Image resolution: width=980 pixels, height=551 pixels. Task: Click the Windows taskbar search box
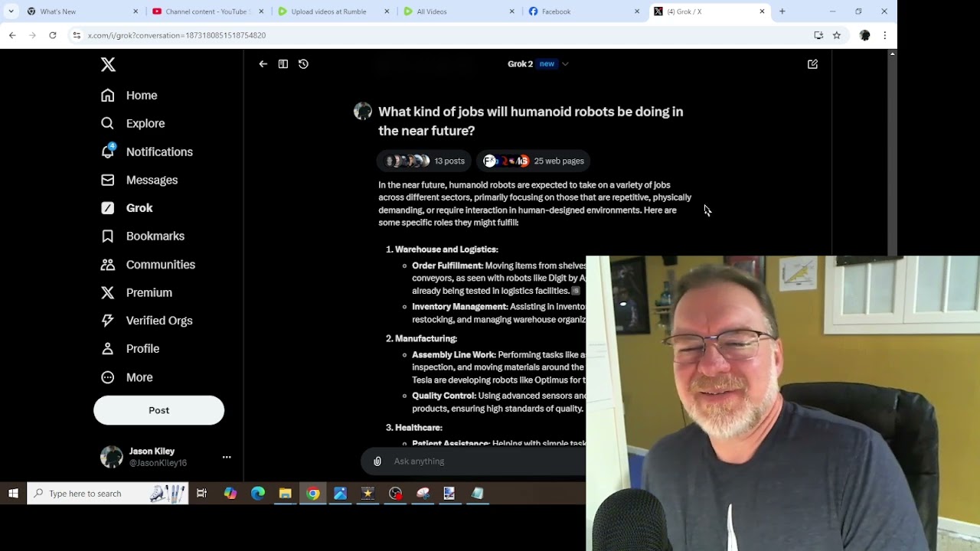108,494
